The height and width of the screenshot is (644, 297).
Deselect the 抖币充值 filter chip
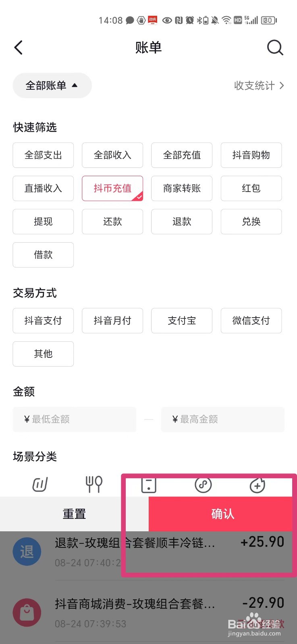tap(112, 188)
